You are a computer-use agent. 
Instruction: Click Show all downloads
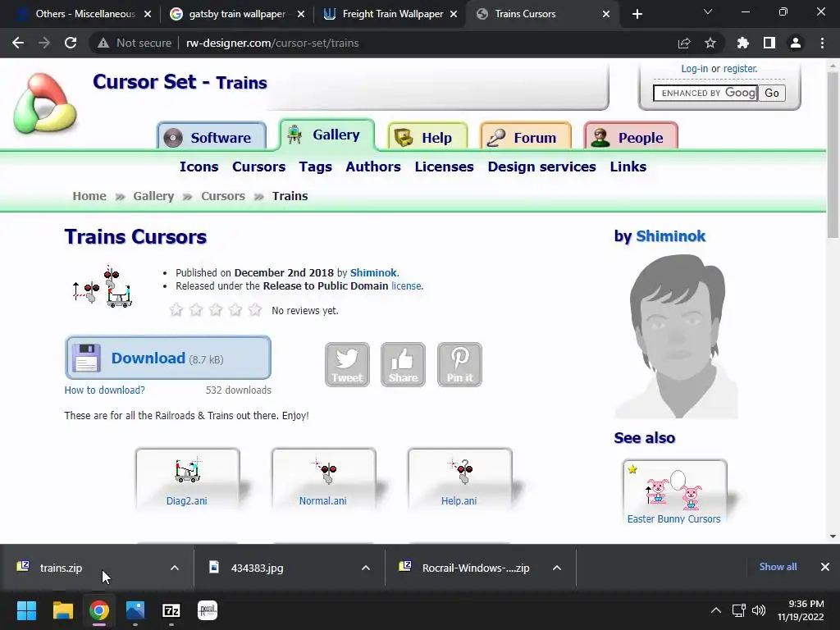pos(778,567)
